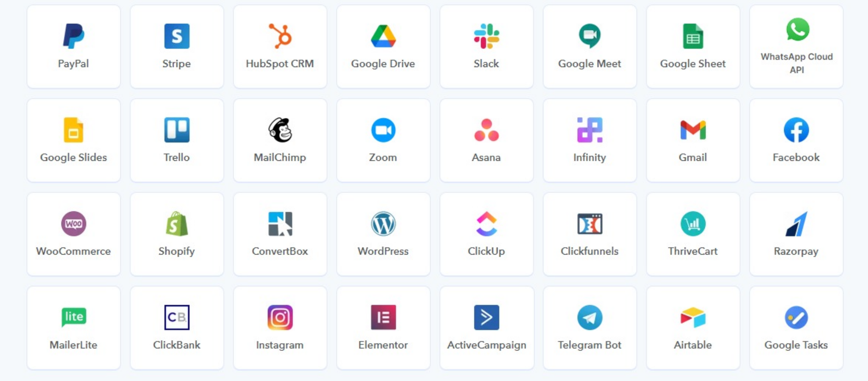Viewport: 868px width, 381px height.
Task: Open the Telegram Bot tile
Action: [590, 328]
